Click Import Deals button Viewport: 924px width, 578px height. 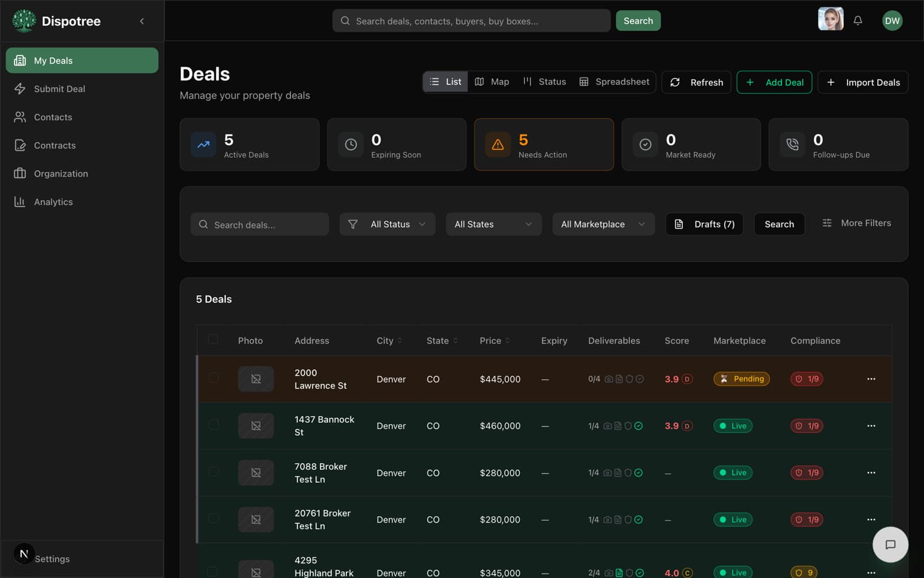pyautogui.click(x=863, y=82)
